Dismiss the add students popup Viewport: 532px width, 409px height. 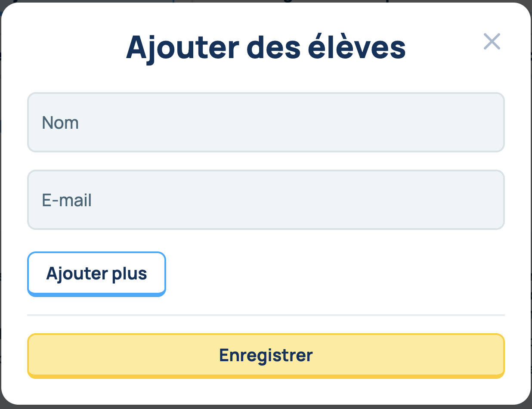[x=492, y=42]
